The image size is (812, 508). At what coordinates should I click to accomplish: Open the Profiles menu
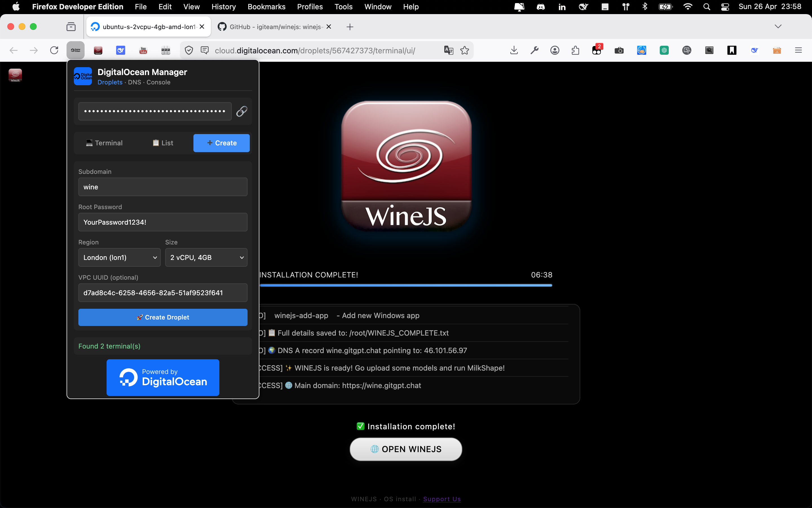310,7
